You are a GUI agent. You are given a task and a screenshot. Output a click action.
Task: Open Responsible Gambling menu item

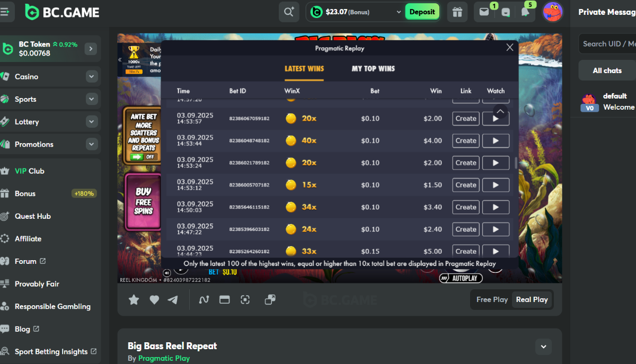50,307
